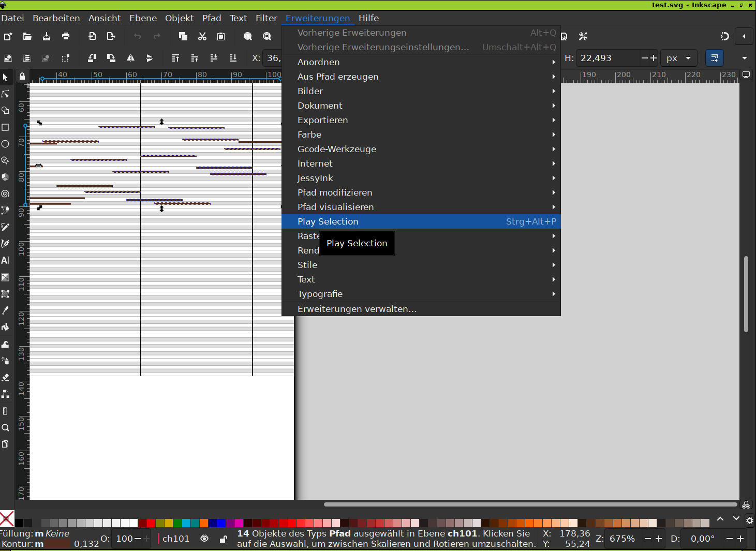
Task: Pick the Paint Bucket fill tool
Action: pos(6,327)
